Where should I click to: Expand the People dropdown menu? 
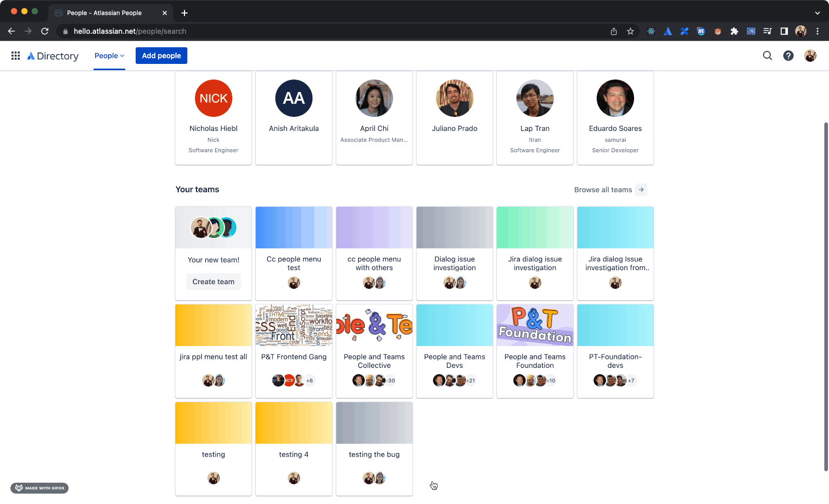coord(109,56)
